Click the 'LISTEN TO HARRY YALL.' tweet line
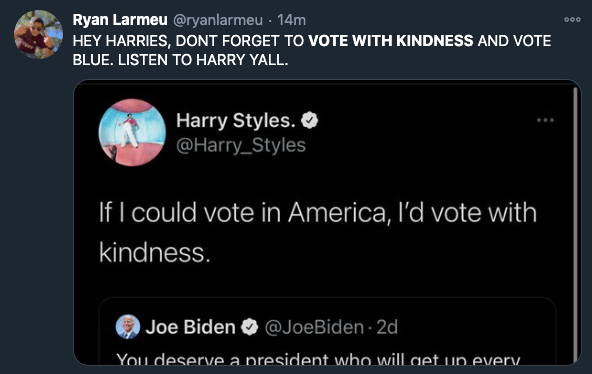592x374 pixels. point(203,60)
